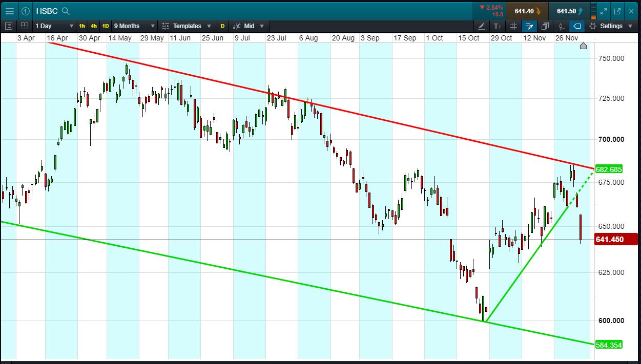641x364 pixels.
Task: Open the Templates dropdown
Action: point(187,26)
